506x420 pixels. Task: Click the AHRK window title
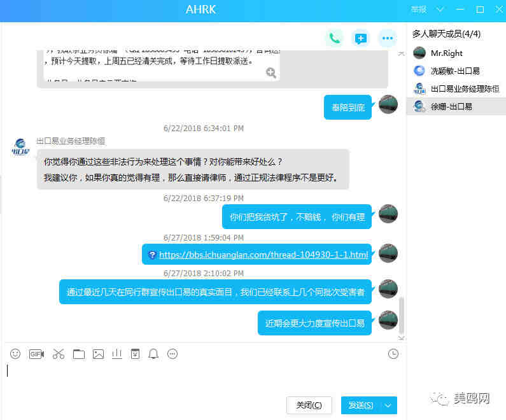coord(200,10)
